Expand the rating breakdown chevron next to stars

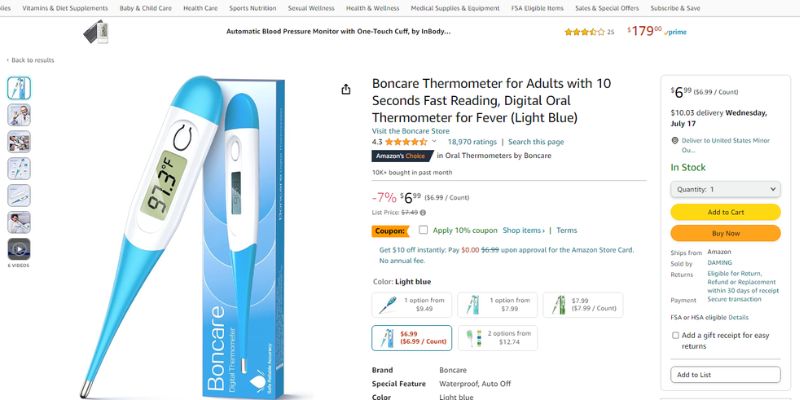pyautogui.click(x=434, y=142)
